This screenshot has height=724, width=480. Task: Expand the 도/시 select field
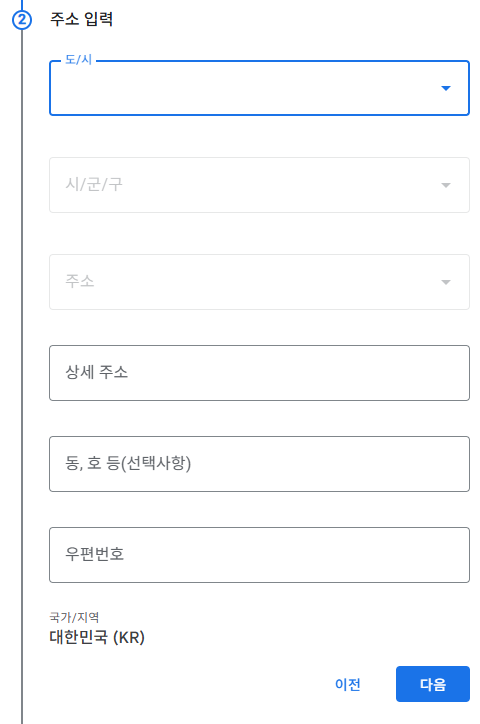259,88
